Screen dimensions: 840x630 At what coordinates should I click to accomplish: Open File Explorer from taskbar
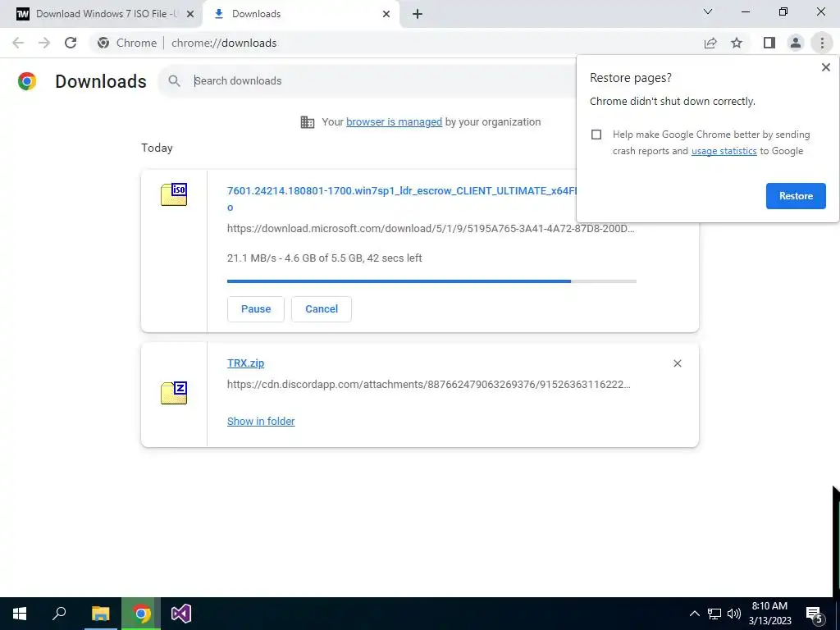100,614
